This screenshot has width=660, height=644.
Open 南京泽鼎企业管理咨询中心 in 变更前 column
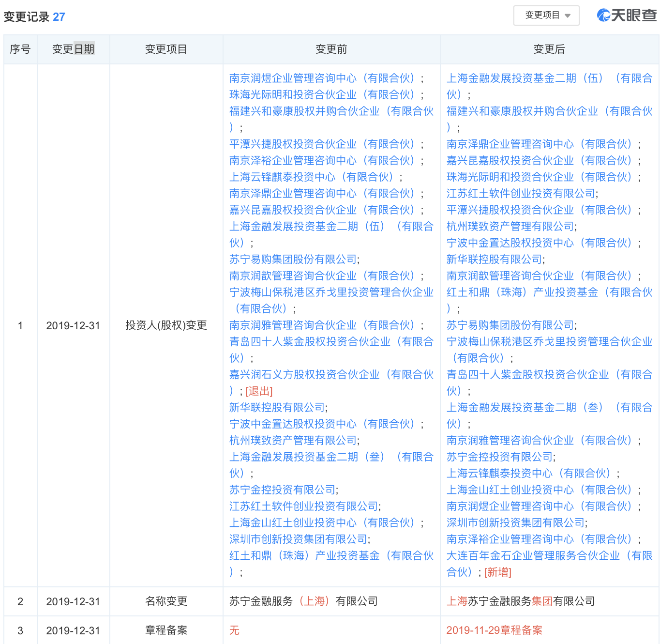point(324,194)
